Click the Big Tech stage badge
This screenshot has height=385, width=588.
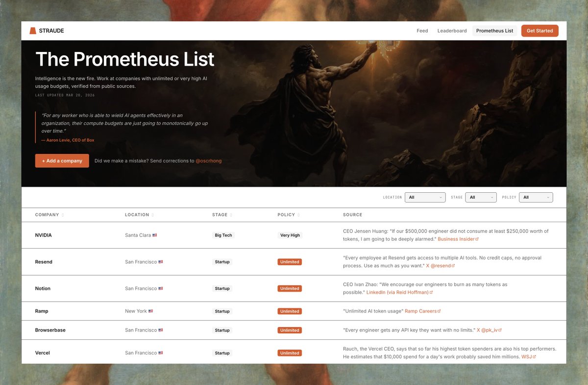(x=223, y=235)
